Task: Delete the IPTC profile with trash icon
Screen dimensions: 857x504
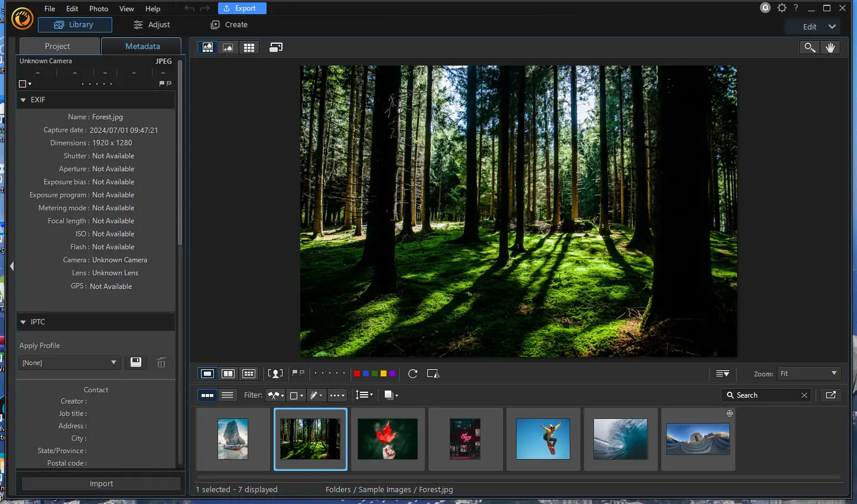Action: pyautogui.click(x=161, y=362)
